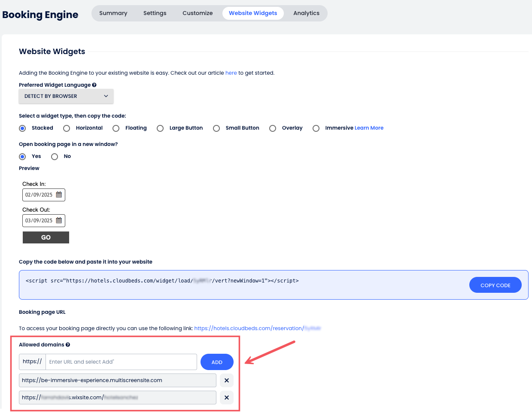Remove the be-immersive-experience.multiscreensite.com domain
This screenshot has width=532, height=416.
tap(227, 380)
